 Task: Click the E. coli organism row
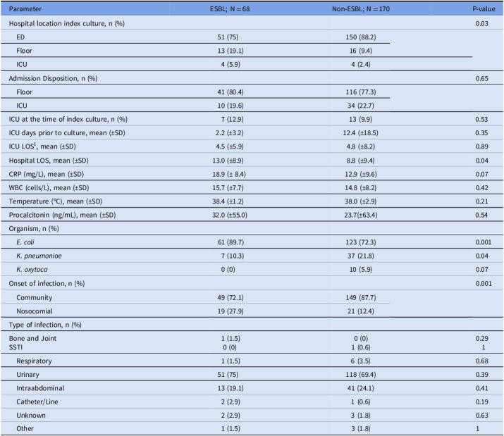click(x=252, y=242)
